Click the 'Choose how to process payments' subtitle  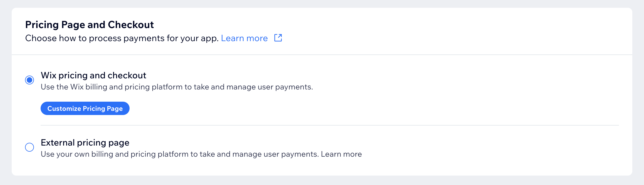(122, 38)
